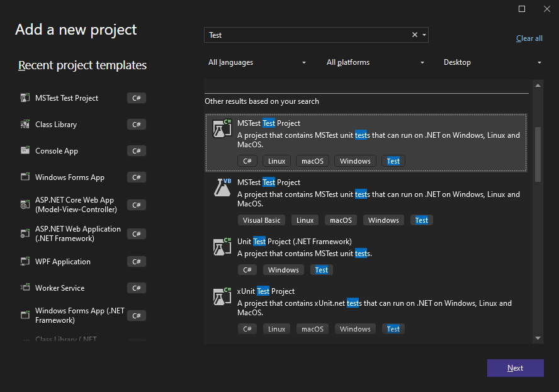This screenshot has width=559, height=392.
Task: Click the Test tag on the VB MSTest project
Action: coord(421,220)
